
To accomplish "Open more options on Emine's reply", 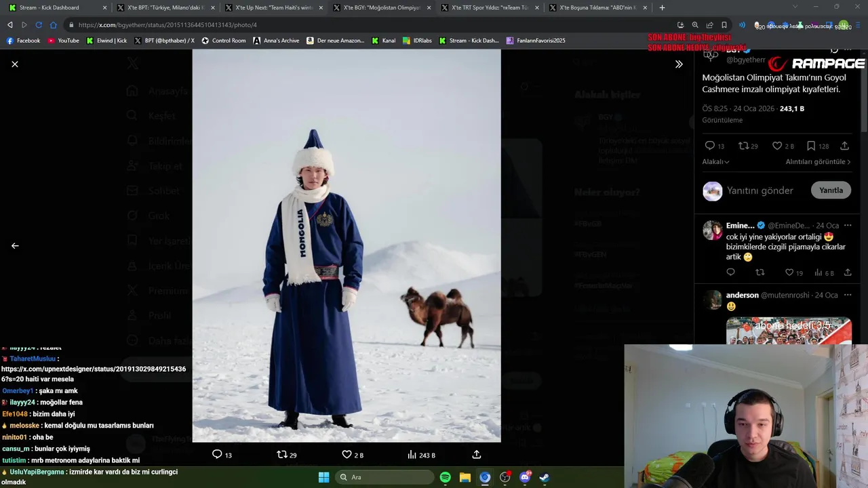I will 847,226.
